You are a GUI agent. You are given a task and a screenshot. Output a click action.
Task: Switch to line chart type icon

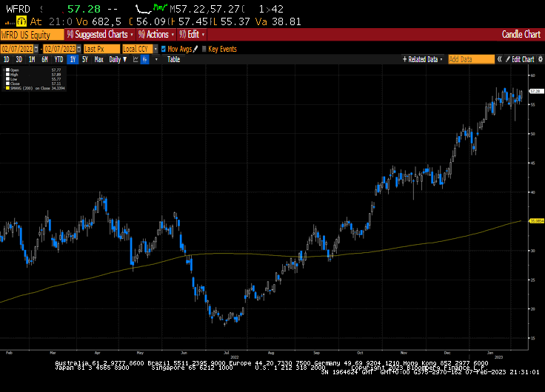136,59
